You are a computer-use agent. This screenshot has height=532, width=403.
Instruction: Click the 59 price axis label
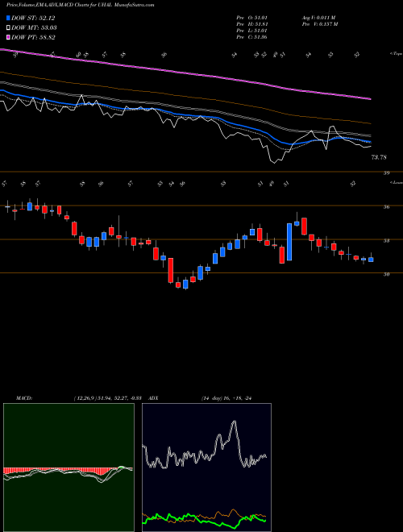pyautogui.click(x=386, y=173)
